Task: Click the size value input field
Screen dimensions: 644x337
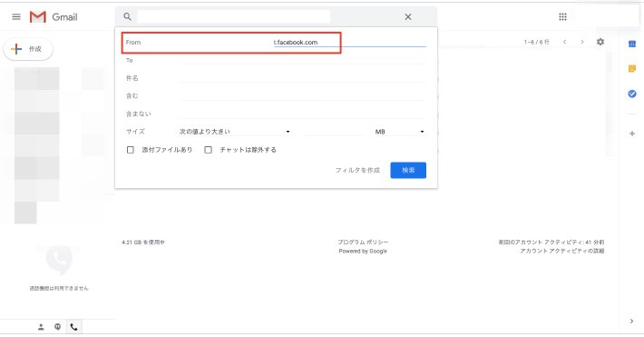Action: pos(335,132)
